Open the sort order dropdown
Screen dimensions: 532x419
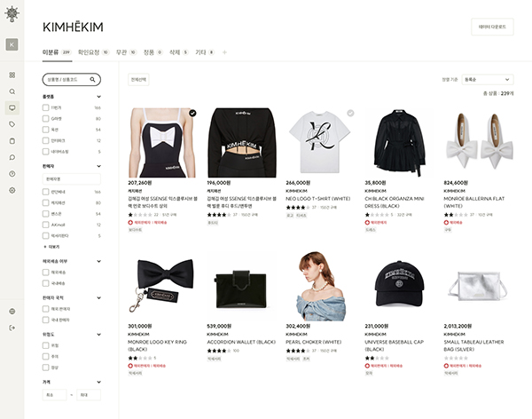(x=488, y=80)
